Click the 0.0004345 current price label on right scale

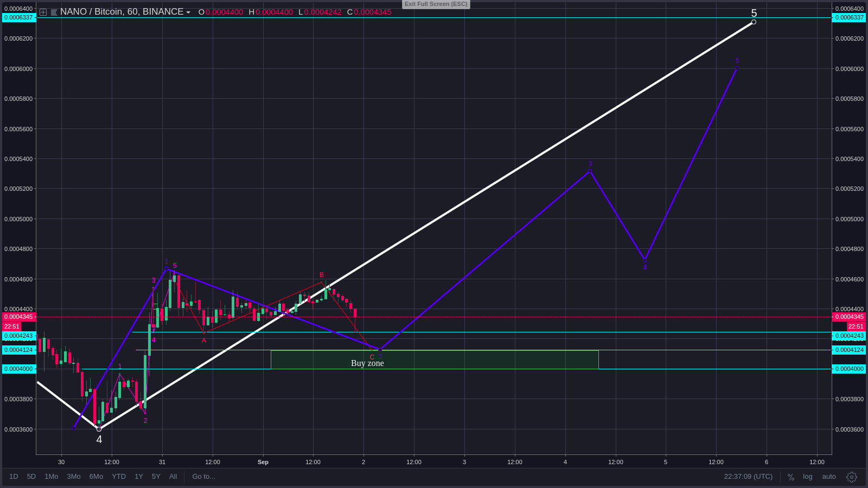(850, 317)
